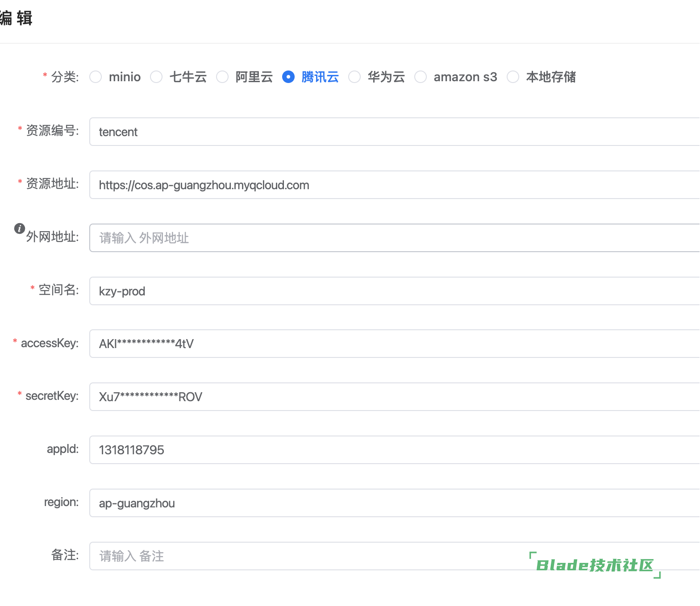Click the 资源编号 field label
The width and height of the screenshot is (700, 606).
pyautogui.click(x=52, y=130)
